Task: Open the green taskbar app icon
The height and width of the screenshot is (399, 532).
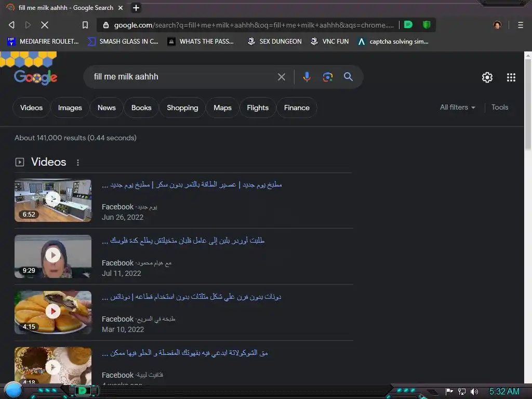Action: coord(83,391)
